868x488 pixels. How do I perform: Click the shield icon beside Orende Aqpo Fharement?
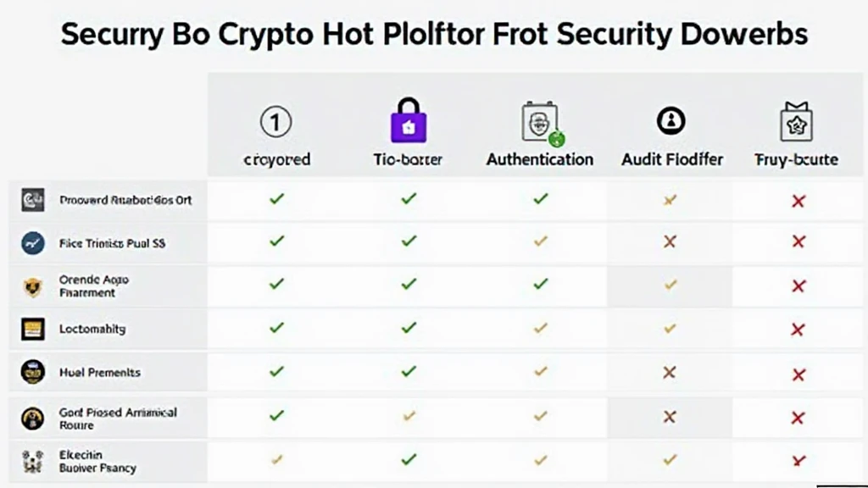[33, 286]
